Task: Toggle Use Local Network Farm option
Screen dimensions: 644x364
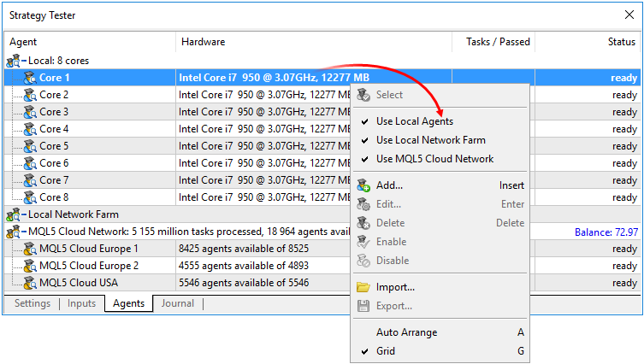Action: pos(440,140)
